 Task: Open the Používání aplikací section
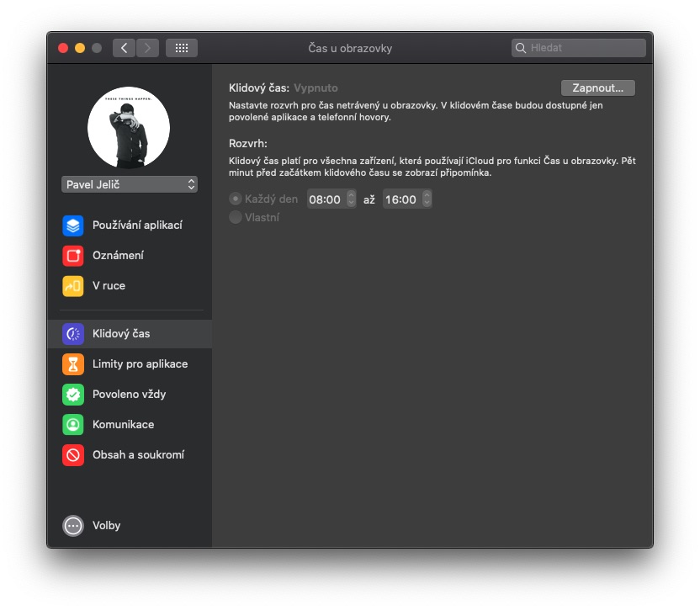pyautogui.click(x=130, y=225)
